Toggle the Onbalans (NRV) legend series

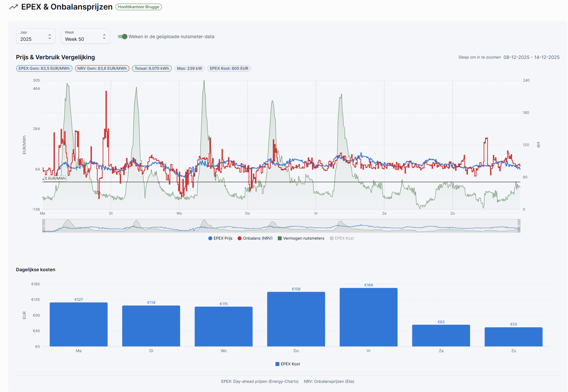coord(255,238)
